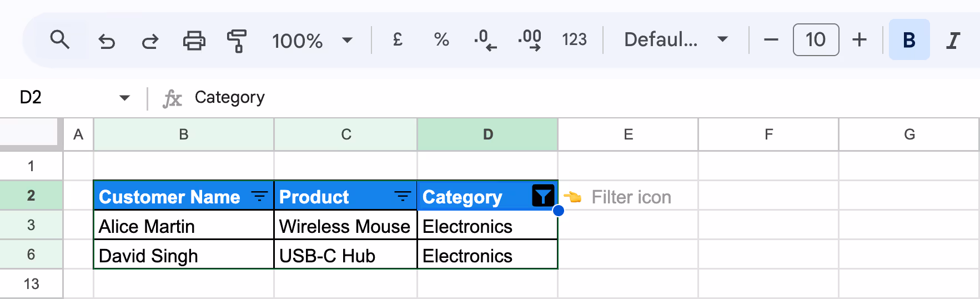Click the Category header cell

(x=488, y=196)
